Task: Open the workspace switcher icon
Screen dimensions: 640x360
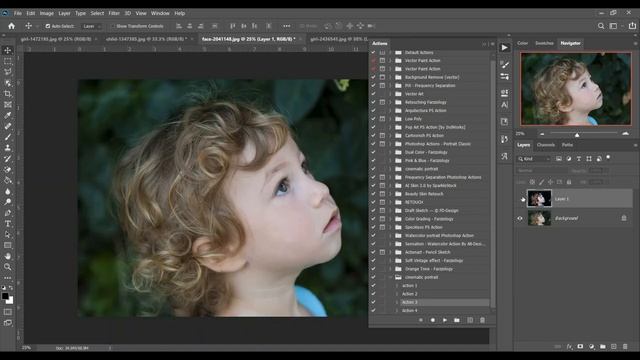Action: click(x=613, y=26)
